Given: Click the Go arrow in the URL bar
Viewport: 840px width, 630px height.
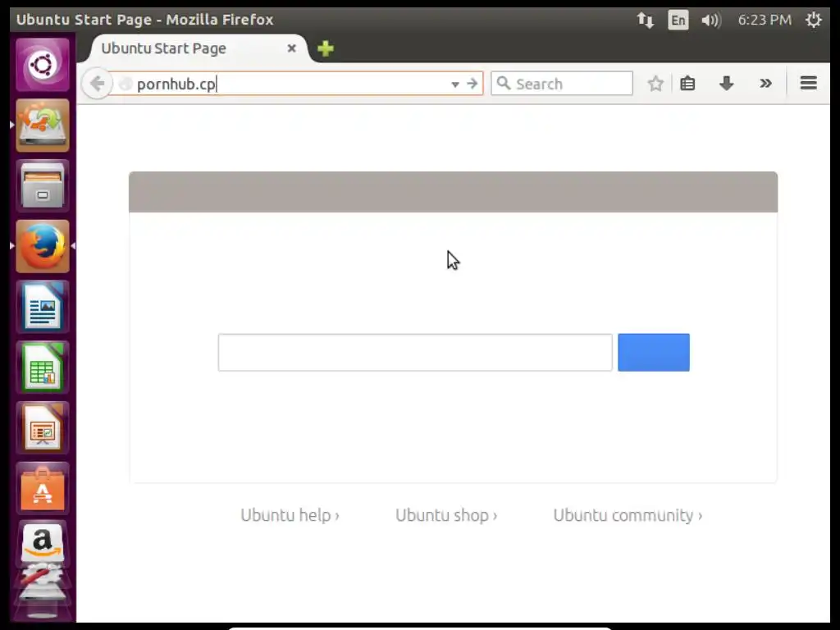Looking at the screenshot, I should coord(472,84).
